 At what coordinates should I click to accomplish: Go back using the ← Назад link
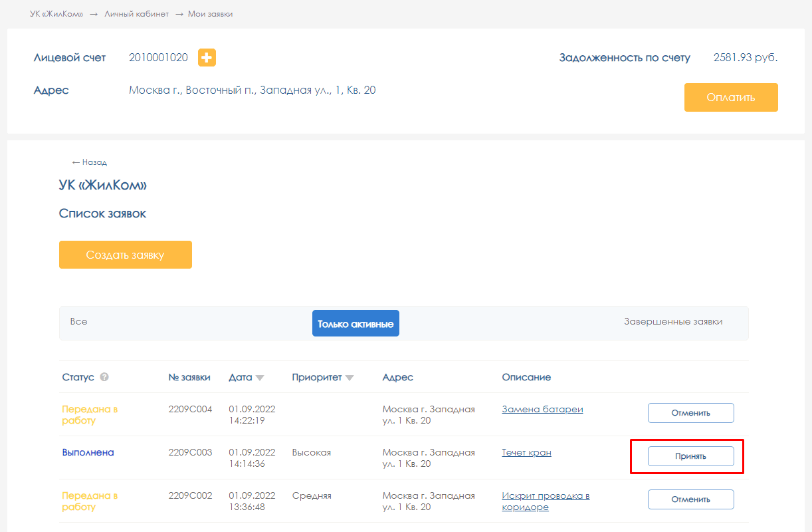point(89,162)
